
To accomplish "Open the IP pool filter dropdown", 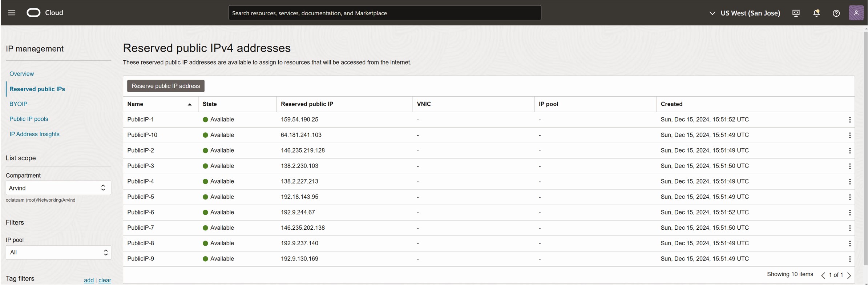I will click(58, 253).
